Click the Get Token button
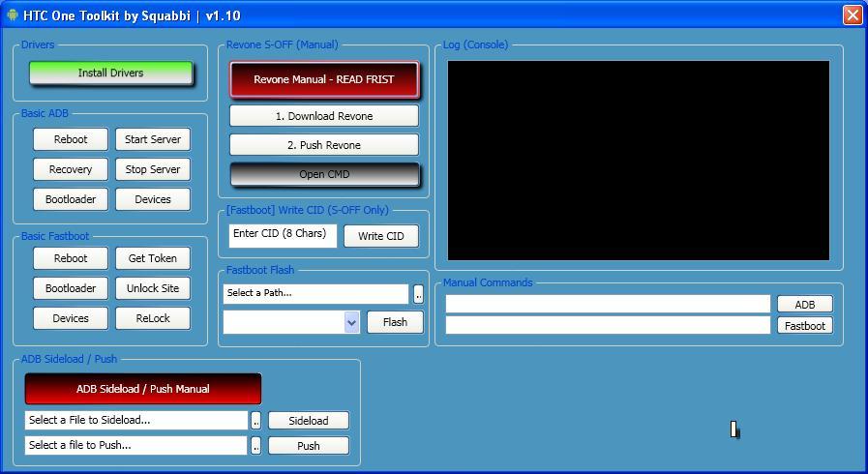Viewport: 868px width, 474px height. click(x=153, y=258)
